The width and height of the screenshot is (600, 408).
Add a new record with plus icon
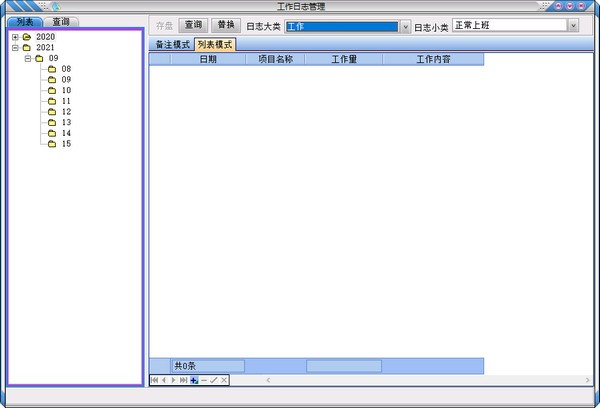pos(194,380)
